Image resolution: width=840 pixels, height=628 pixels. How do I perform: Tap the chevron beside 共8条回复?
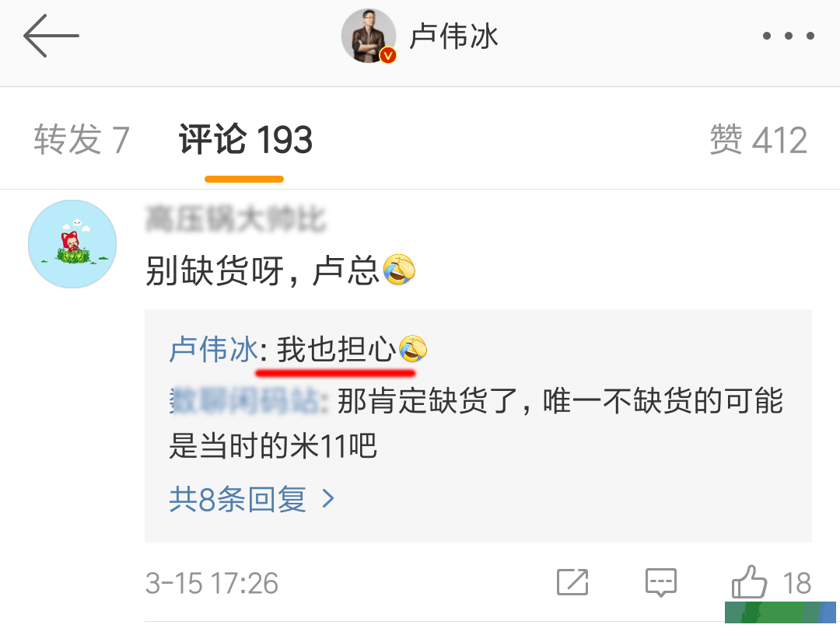[x=328, y=499]
